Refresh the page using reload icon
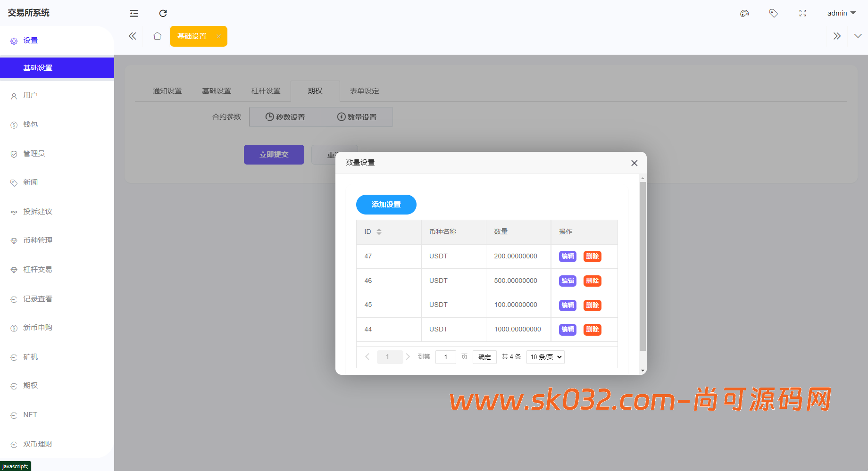The width and height of the screenshot is (868, 471). [x=163, y=13]
